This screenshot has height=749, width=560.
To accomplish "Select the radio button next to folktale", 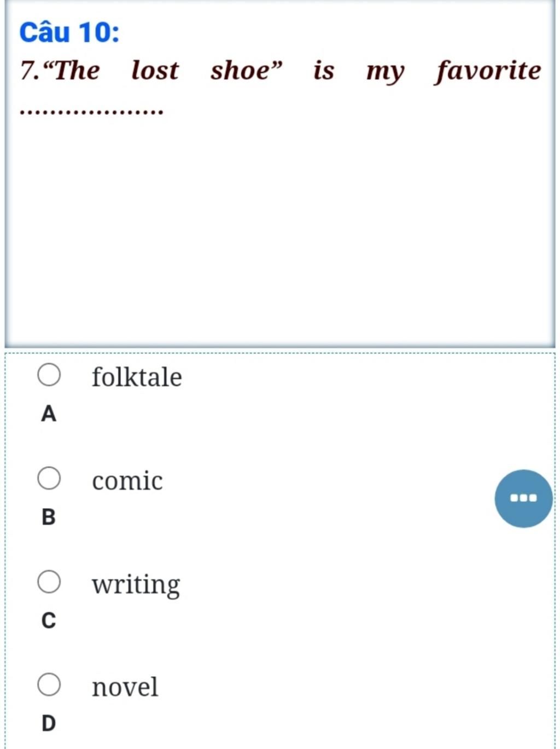I will (x=49, y=375).
